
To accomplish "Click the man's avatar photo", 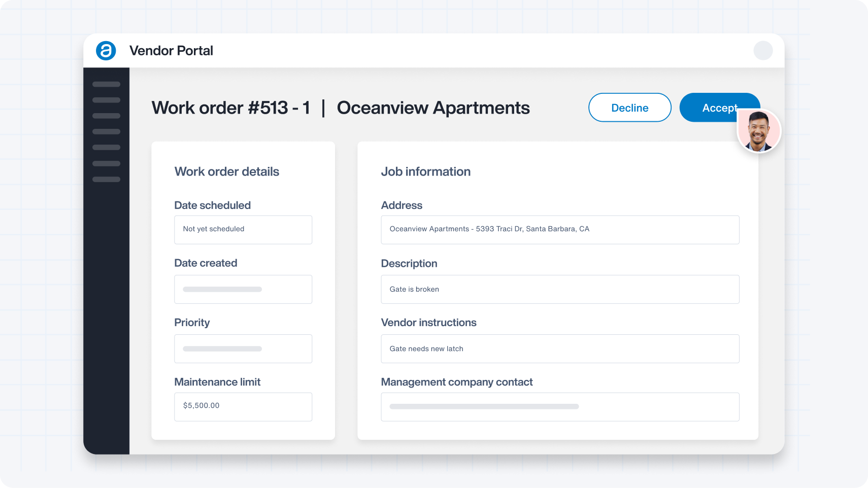I will coord(758,131).
